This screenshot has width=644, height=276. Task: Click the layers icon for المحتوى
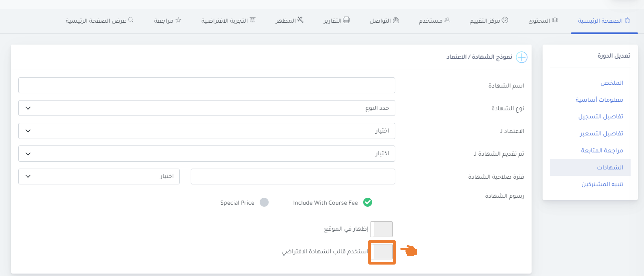pyautogui.click(x=555, y=20)
